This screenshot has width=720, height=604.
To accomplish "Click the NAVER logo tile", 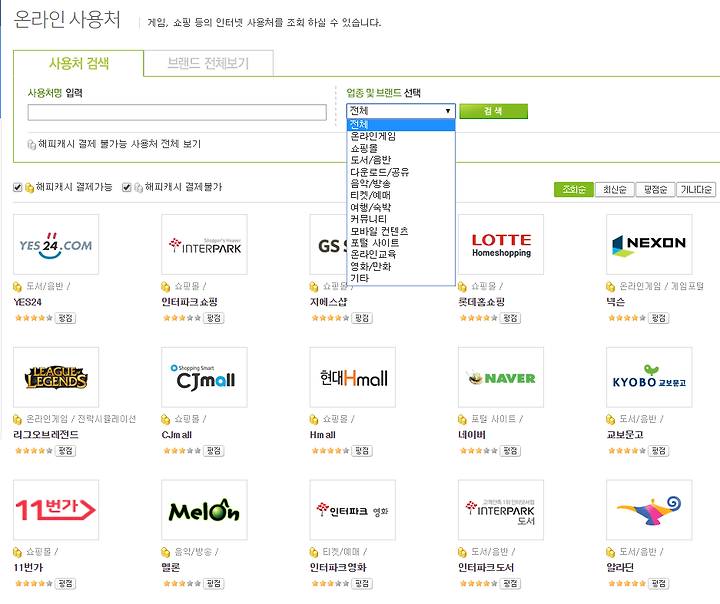I will point(501,377).
